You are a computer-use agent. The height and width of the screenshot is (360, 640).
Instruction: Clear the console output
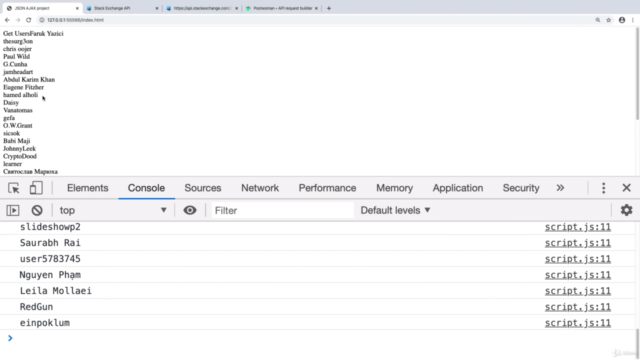point(37,211)
